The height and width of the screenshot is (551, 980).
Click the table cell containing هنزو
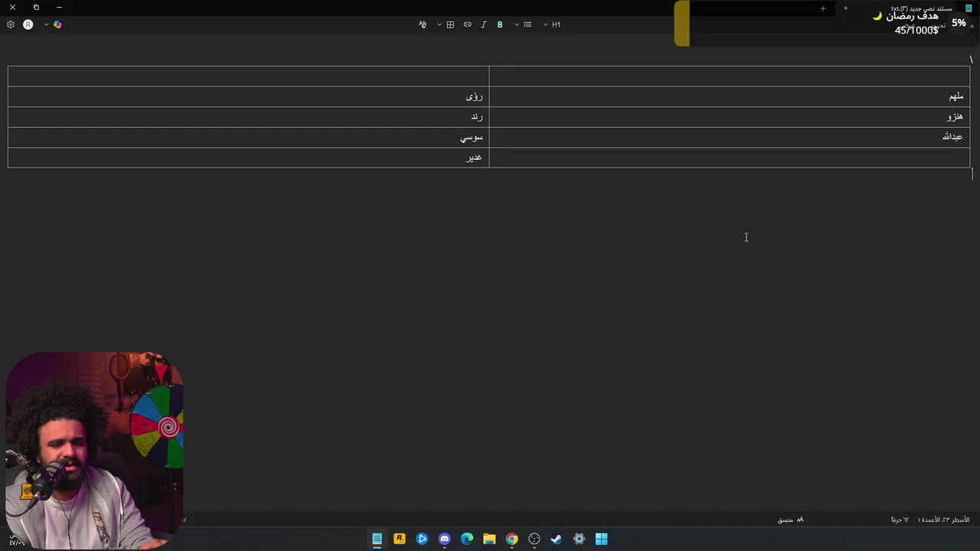[x=730, y=116]
